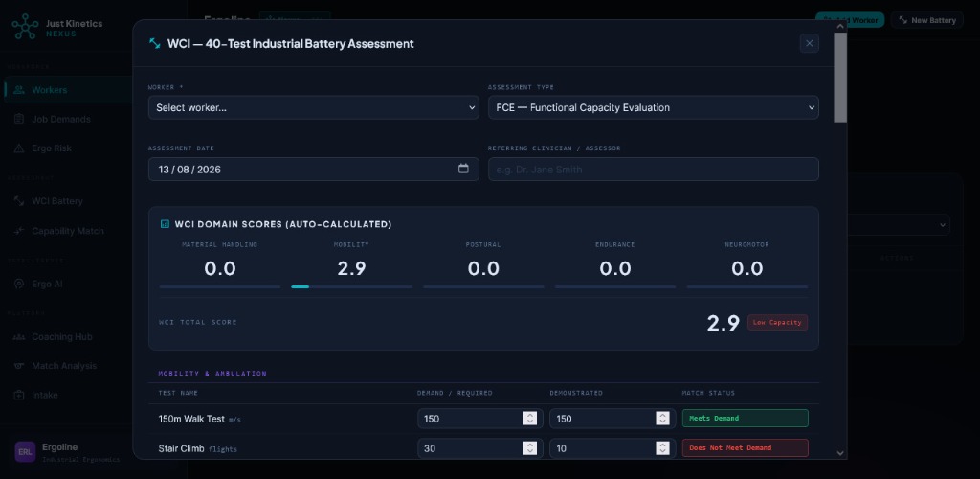Adjust the Stair Climb demand stepper
Image resolution: width=980 pixels, height=479 pixels.
[530, 448]
